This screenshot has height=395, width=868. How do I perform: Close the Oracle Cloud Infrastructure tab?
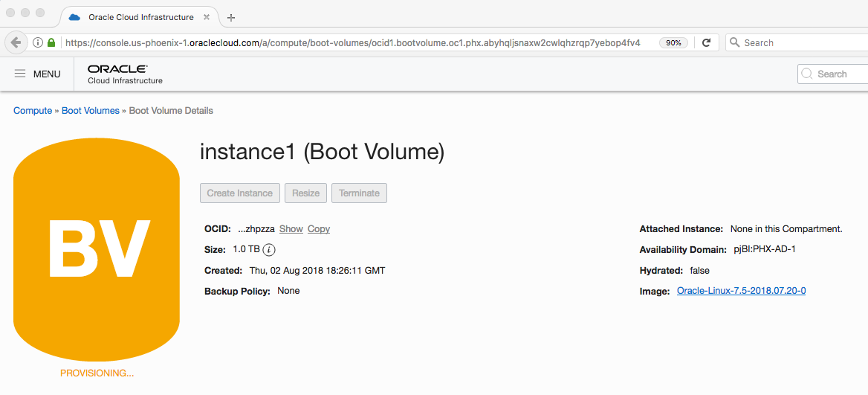click(207, 17)
